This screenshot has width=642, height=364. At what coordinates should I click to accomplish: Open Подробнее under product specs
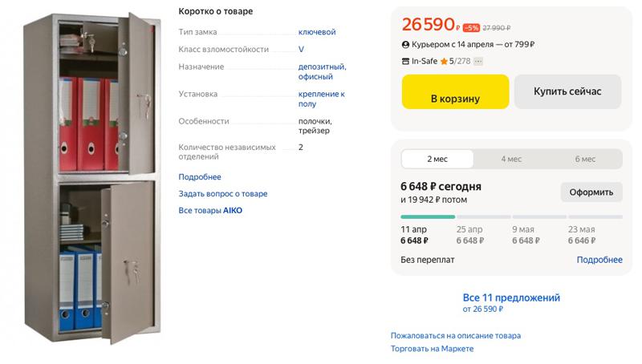(200, 177)
